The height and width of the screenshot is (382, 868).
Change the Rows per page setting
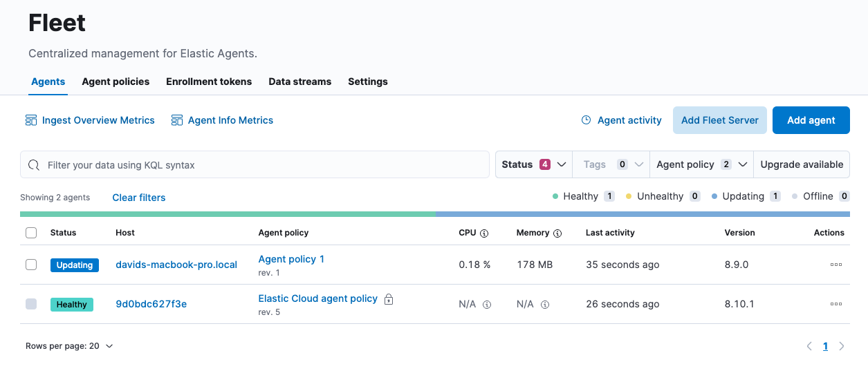point(69,346)
